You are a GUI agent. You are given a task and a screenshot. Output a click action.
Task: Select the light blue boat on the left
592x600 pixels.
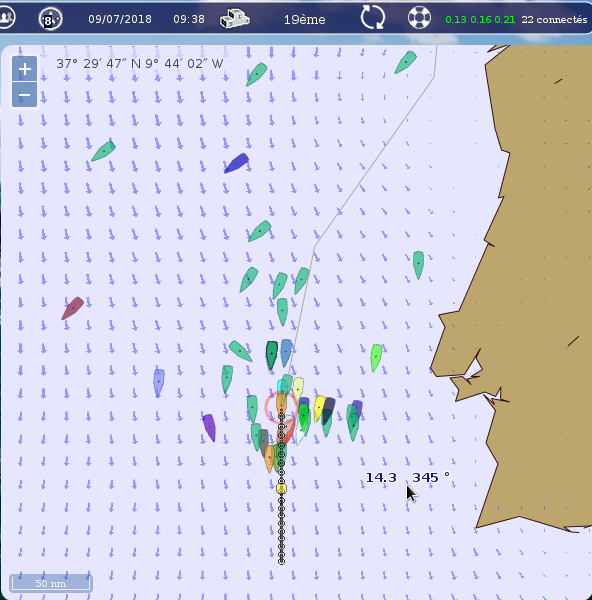[x=159, y=383]
